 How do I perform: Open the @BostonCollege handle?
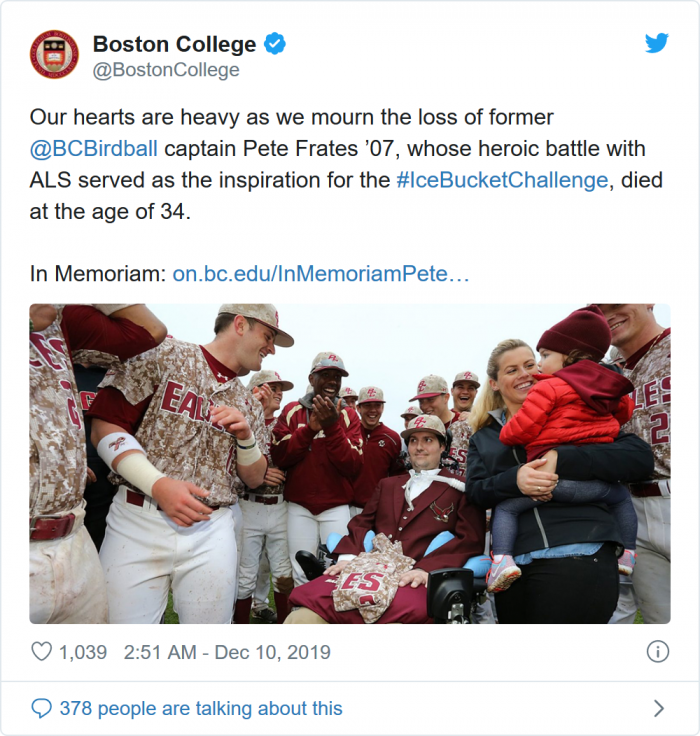coord(166,70)
